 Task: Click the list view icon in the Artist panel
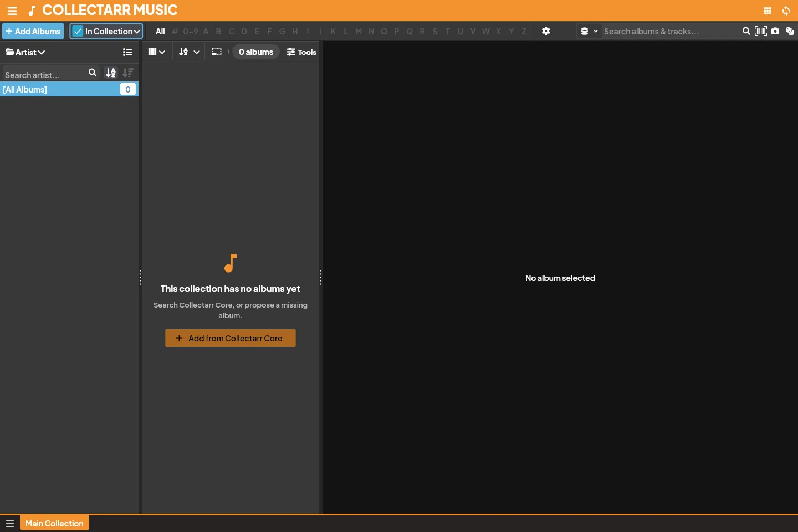point(127,52)
